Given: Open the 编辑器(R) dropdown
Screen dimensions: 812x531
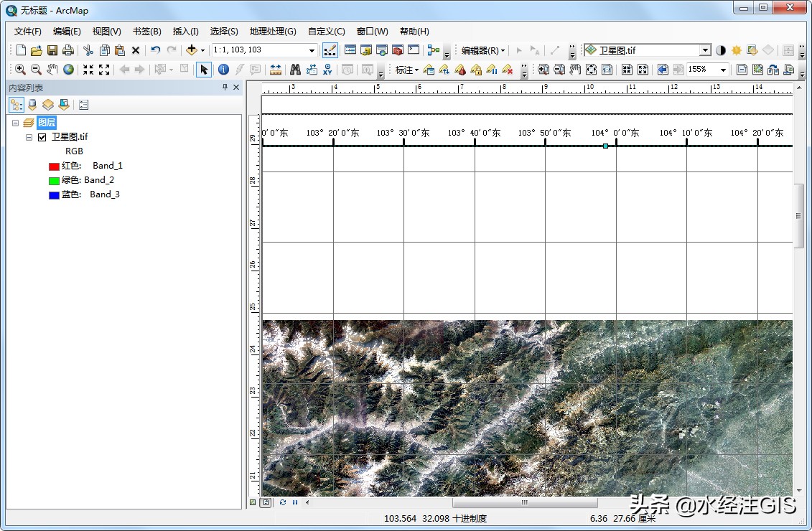Looking at the screenshot, I should tap(482, 50).
